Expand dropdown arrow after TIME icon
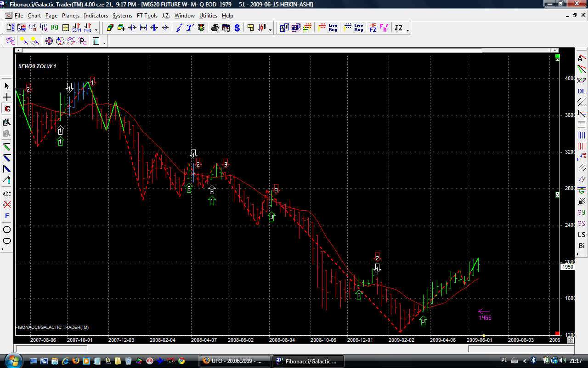 (x=96, y=30)
